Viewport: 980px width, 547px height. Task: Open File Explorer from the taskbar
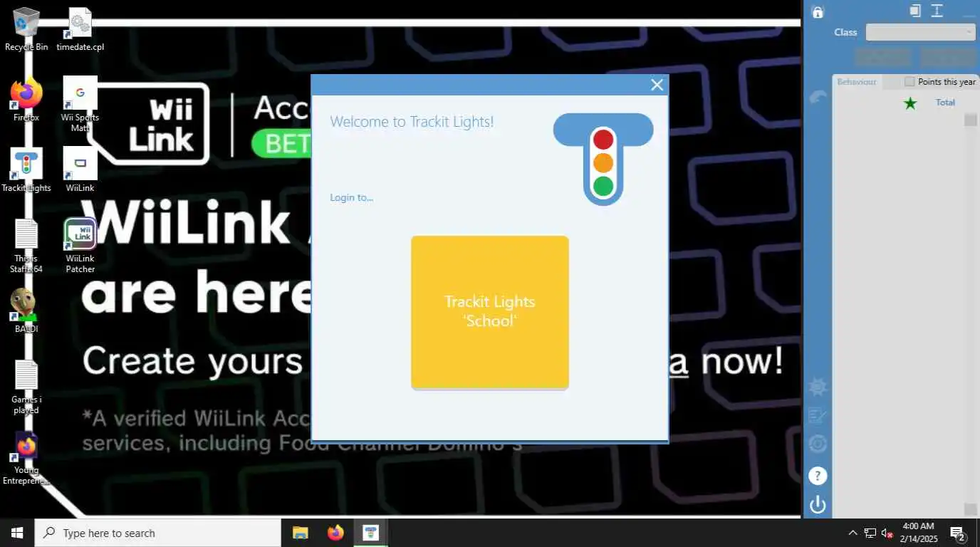[x=301, y=533]
